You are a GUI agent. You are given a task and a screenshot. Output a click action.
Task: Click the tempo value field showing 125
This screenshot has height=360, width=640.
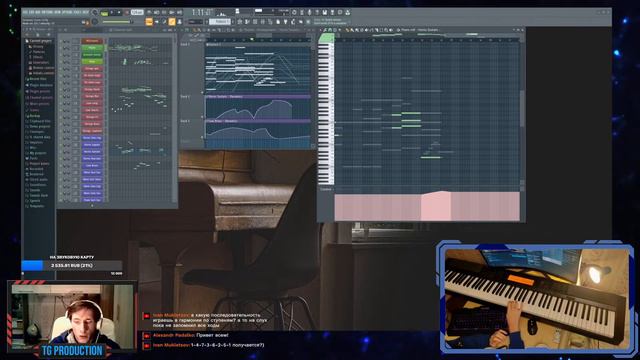pos(137,13)
